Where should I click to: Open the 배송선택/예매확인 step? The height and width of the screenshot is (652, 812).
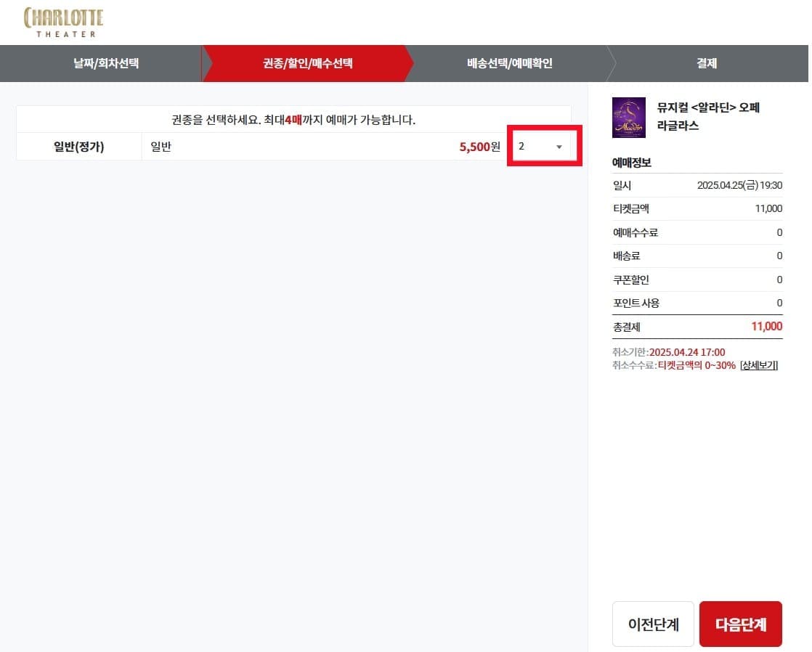click(508, 64)
